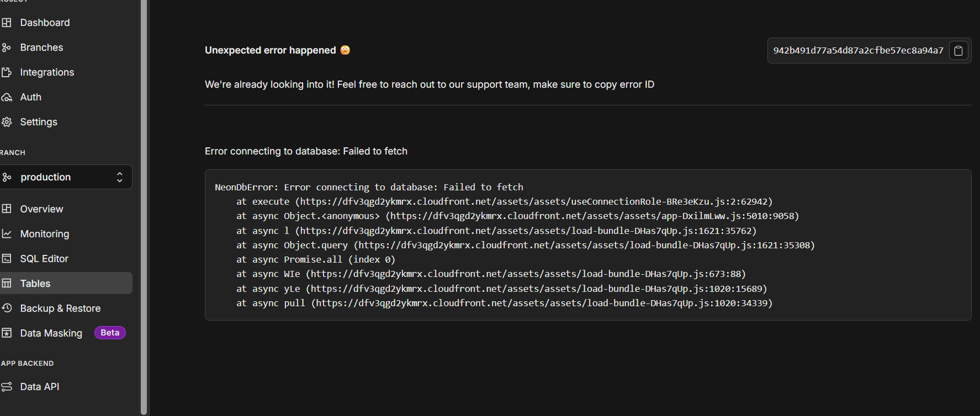The image size is (980, 416).
Task: Click the Settings gear icon
Action: (7, 122)
